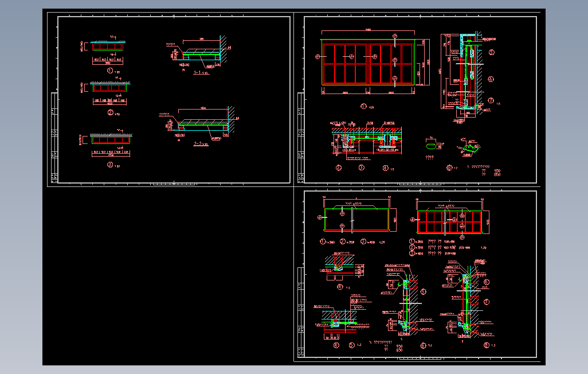Select the green ellipse profile detail
Viewport: 588px width, 374px height.
click(x=431, y=146)
